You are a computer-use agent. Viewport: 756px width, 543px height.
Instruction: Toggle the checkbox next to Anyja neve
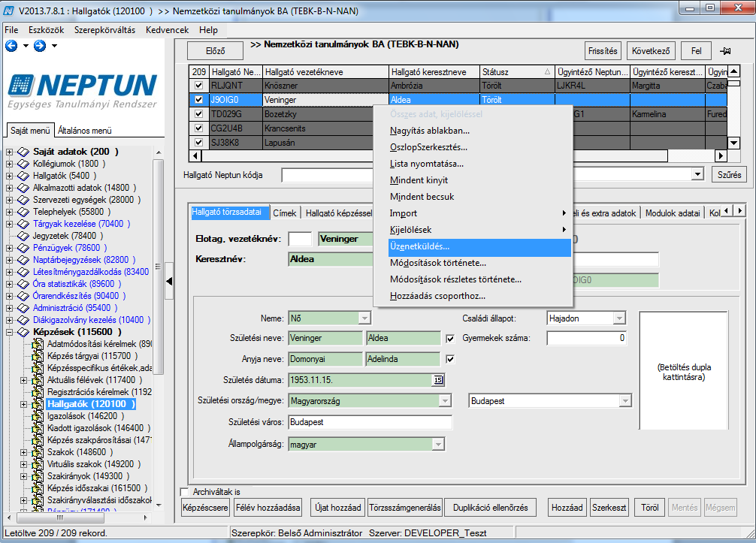[450, 360]
